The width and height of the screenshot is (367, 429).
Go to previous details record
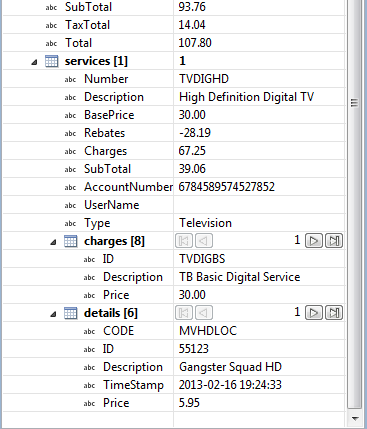click(204, 313)
